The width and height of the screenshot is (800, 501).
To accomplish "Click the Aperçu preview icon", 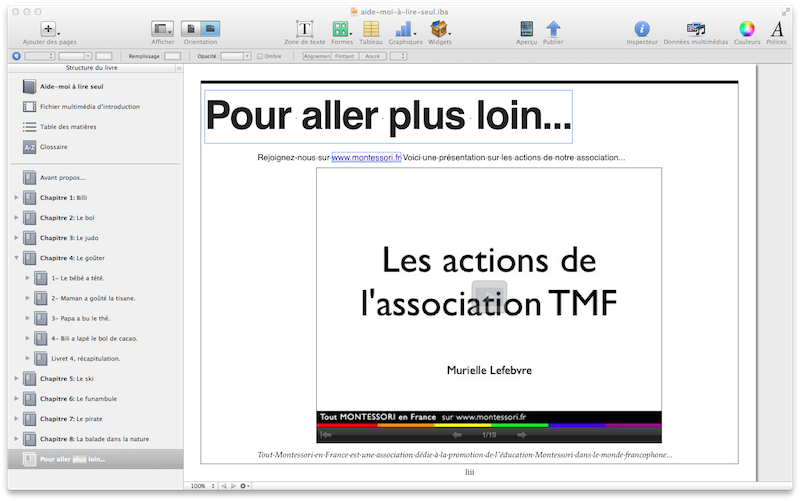I will [x=526, y=29].
